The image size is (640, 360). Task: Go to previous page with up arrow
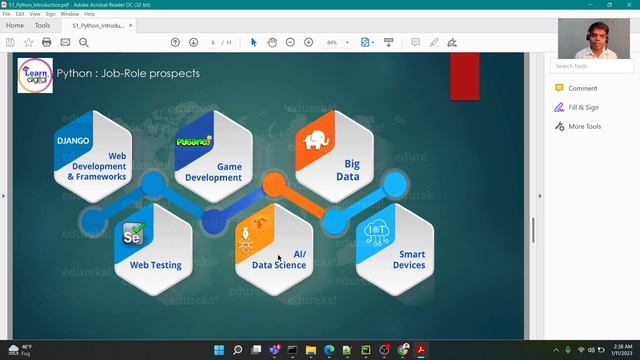pos(175,42)
